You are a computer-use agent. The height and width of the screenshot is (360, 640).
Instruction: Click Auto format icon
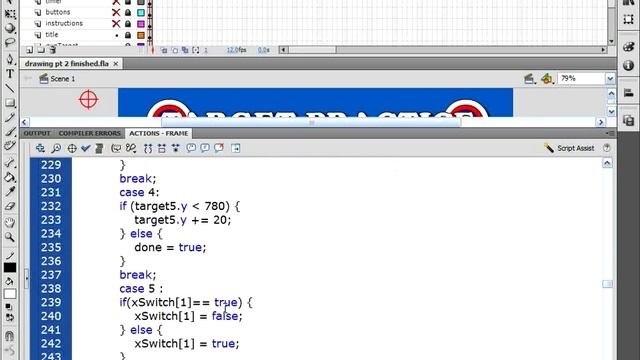99,148
